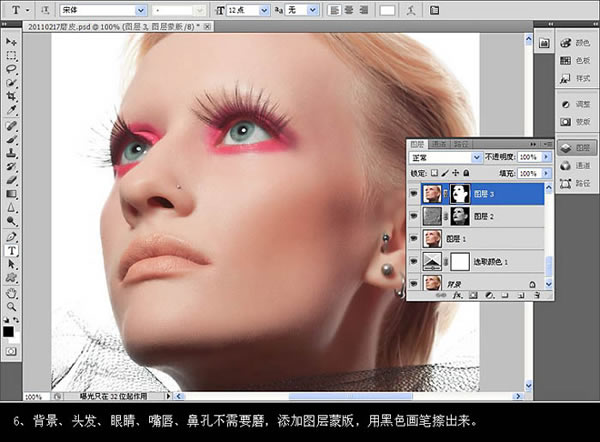Click the foreground color swatch

click(8, 331)
